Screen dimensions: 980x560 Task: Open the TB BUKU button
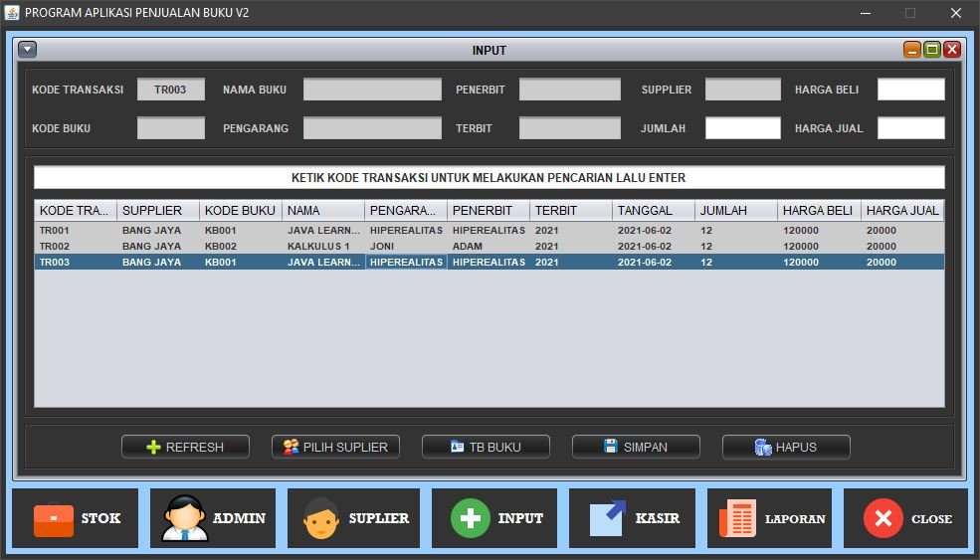coord(486,448)
